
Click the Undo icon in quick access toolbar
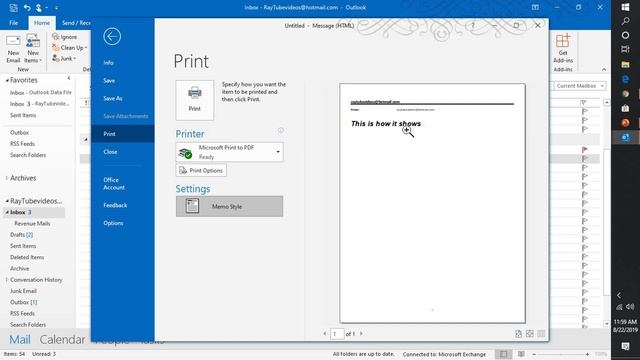tap(27, 7)
